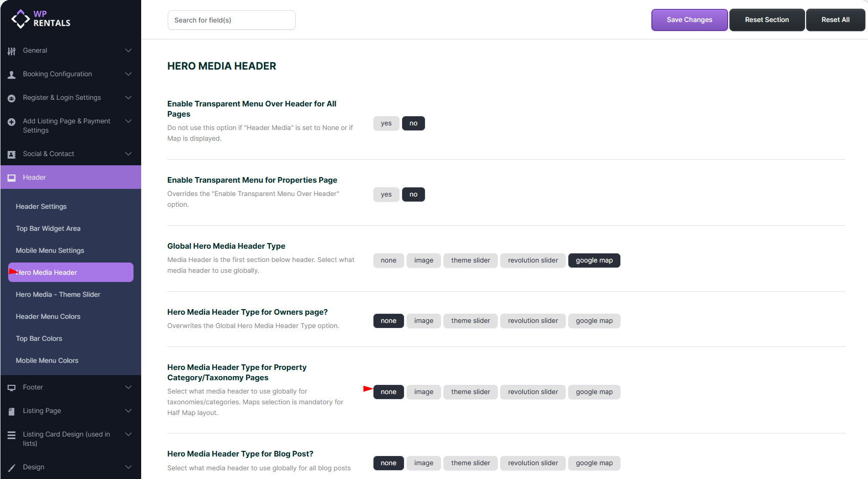Click the Social & Contact icon
The image size is (868, 479).
click(x=11, y=155)
